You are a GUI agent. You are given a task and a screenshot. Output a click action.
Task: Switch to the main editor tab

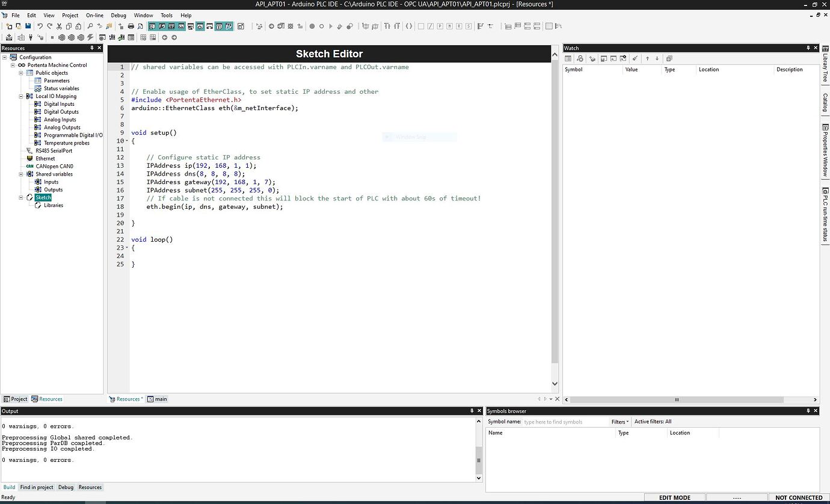pos(158,399)
